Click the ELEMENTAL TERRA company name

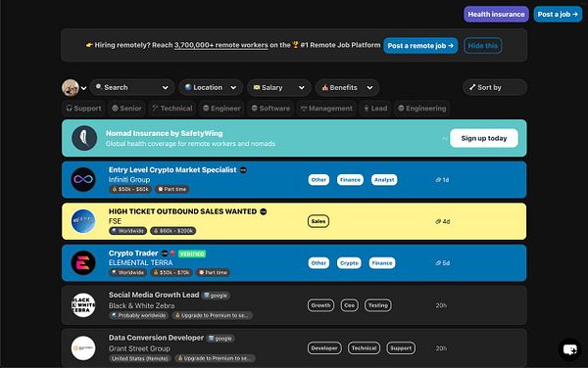tap(140, 263)
